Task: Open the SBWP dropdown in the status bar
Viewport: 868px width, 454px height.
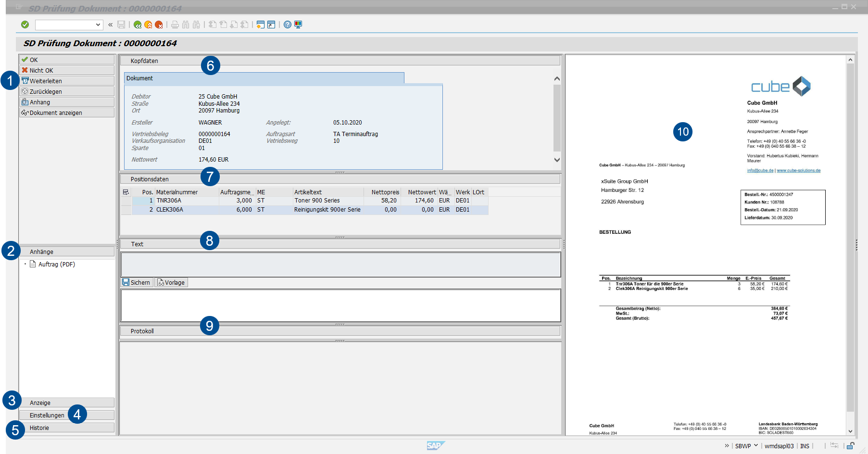Action: (x=755, y=446)
